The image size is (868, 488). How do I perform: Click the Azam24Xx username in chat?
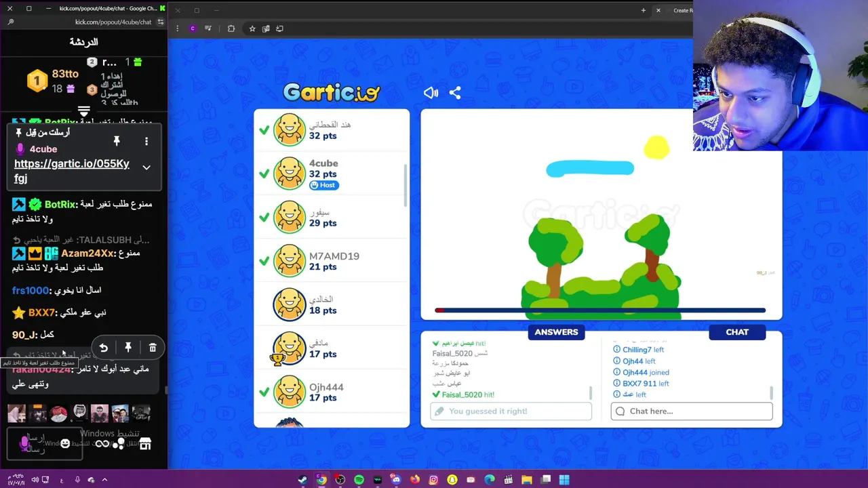point(87,253)
